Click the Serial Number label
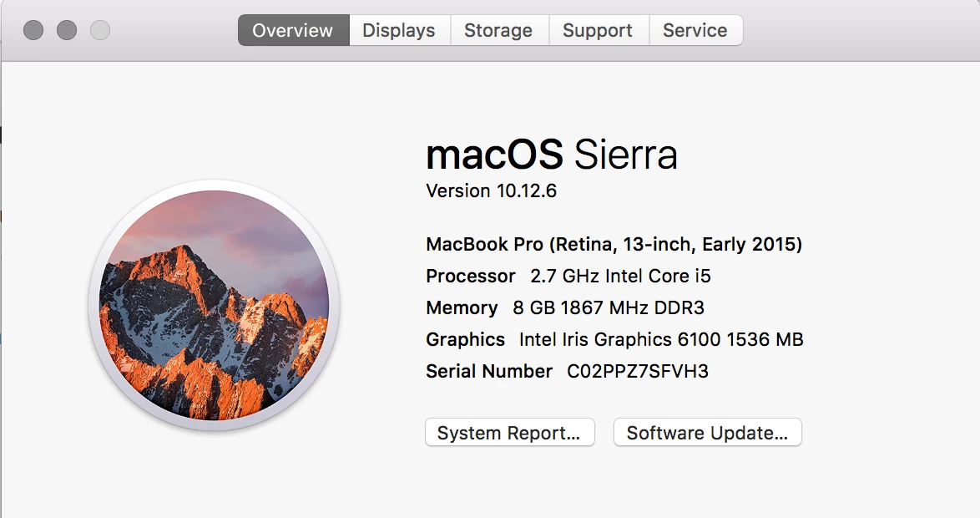Screen dimensions: 980x518 click(489, 371)
